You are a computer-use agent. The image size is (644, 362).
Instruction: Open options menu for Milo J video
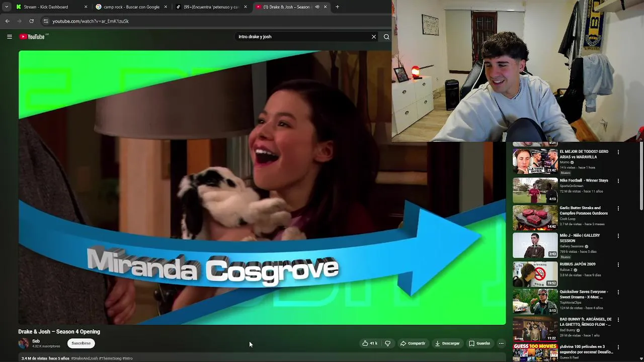click(x=618, y=236)
